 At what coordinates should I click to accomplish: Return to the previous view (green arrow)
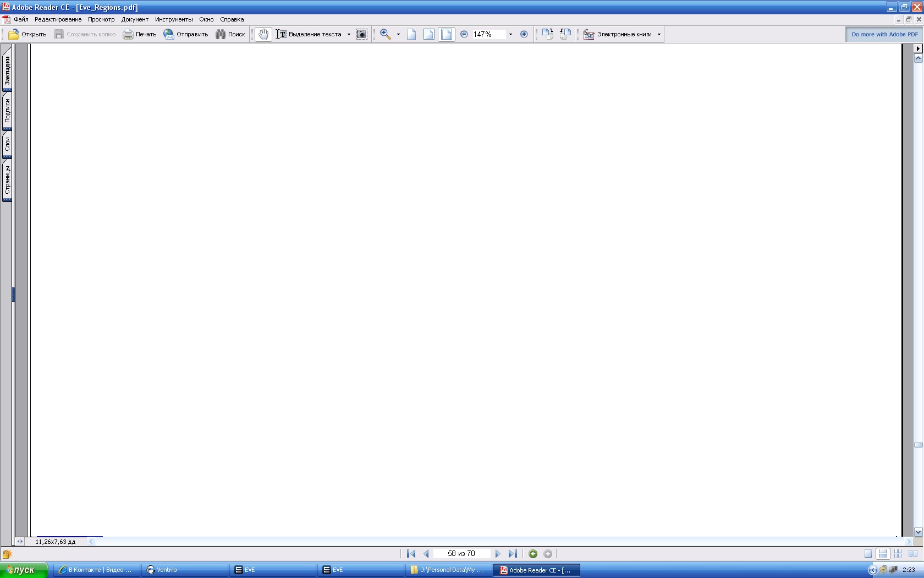pos(533,554)
